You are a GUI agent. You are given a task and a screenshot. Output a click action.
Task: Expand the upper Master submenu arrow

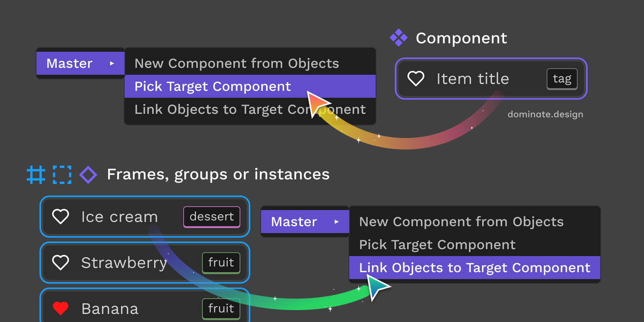coord(112,63)
